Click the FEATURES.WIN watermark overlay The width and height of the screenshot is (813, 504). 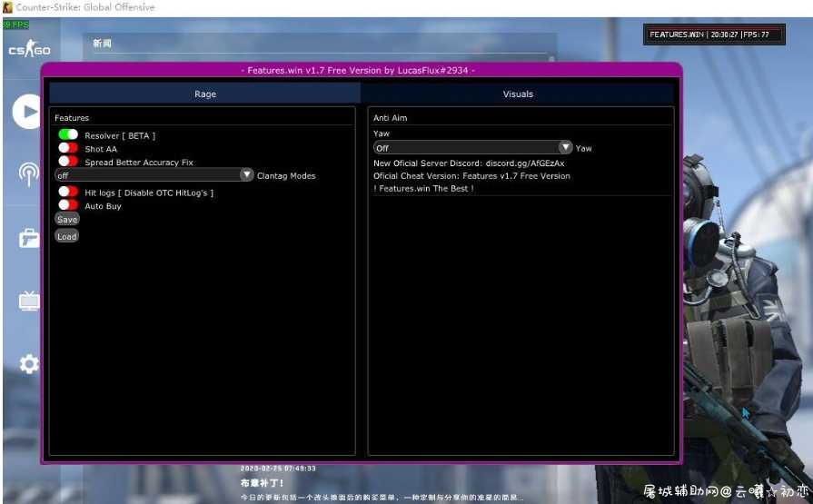pyautogui.click(x=714, y=35)
